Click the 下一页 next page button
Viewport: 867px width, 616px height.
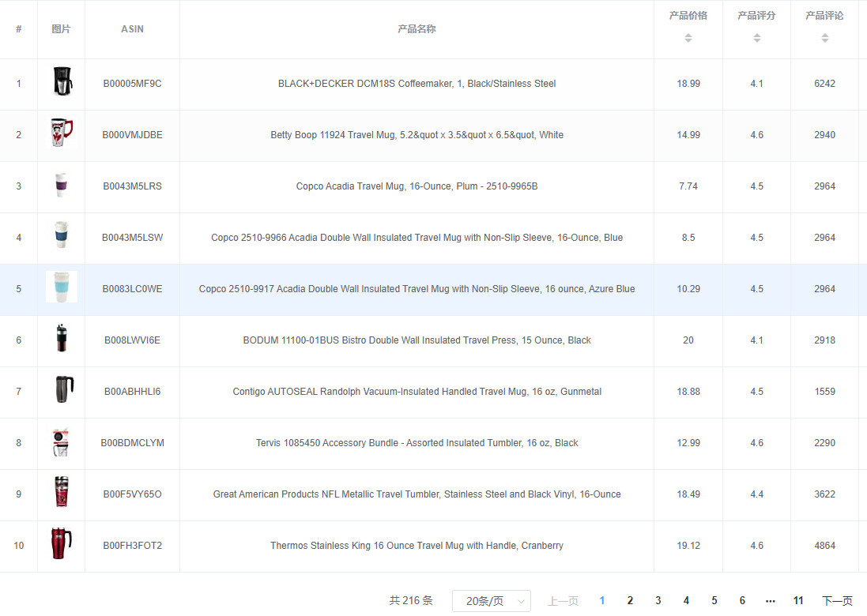tap(837, 601)
